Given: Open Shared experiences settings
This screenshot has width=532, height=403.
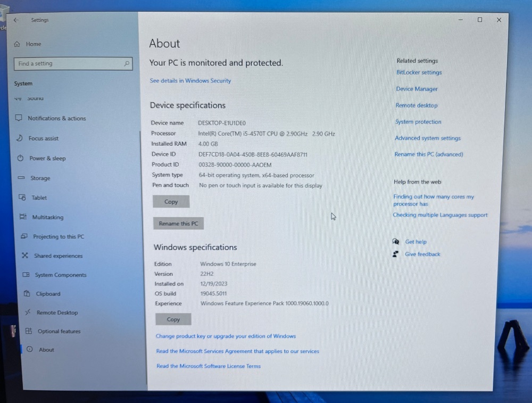Looking at the screenshot, I should pos(59,256).
